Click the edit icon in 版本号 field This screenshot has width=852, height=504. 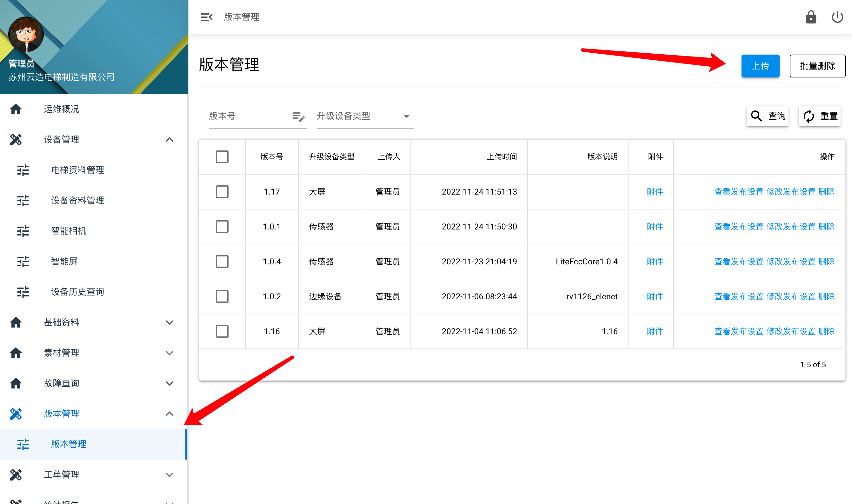click(298, 116)
